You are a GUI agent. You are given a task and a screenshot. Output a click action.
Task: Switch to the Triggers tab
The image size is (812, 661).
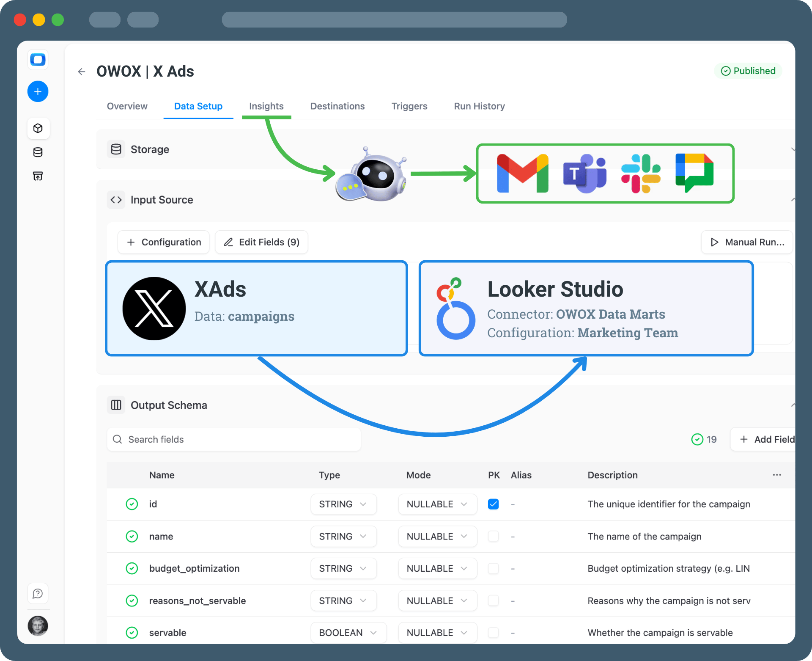tap(409, 106)
